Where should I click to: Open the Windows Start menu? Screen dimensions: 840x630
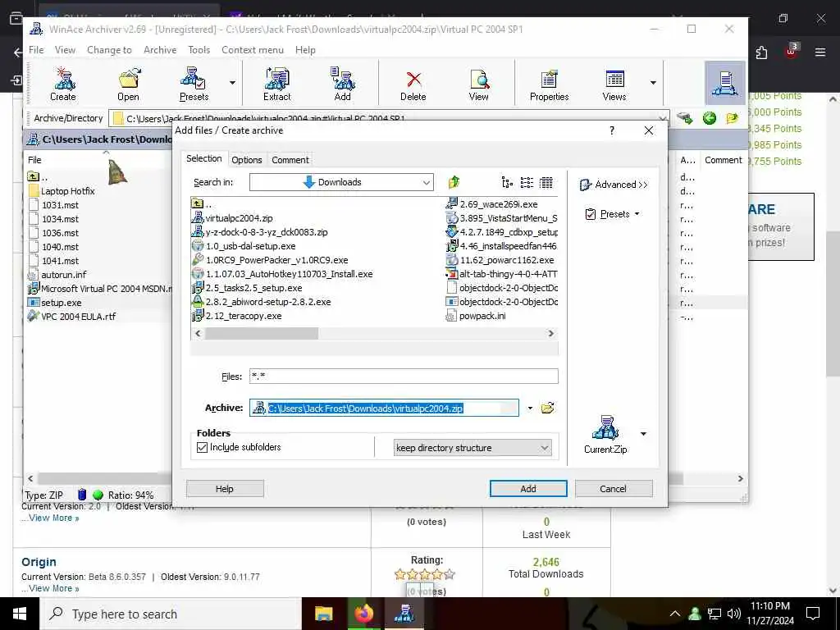click(x=20, y=614)
